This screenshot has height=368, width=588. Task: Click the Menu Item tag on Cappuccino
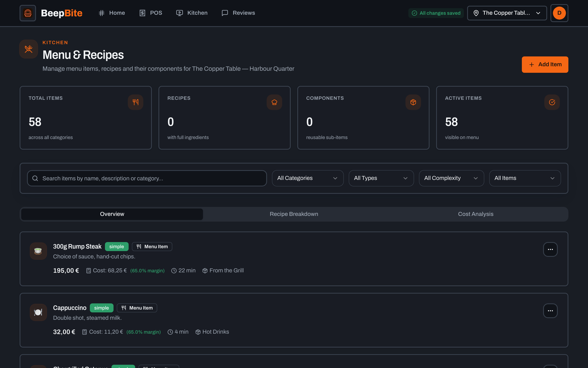point(137,308)
